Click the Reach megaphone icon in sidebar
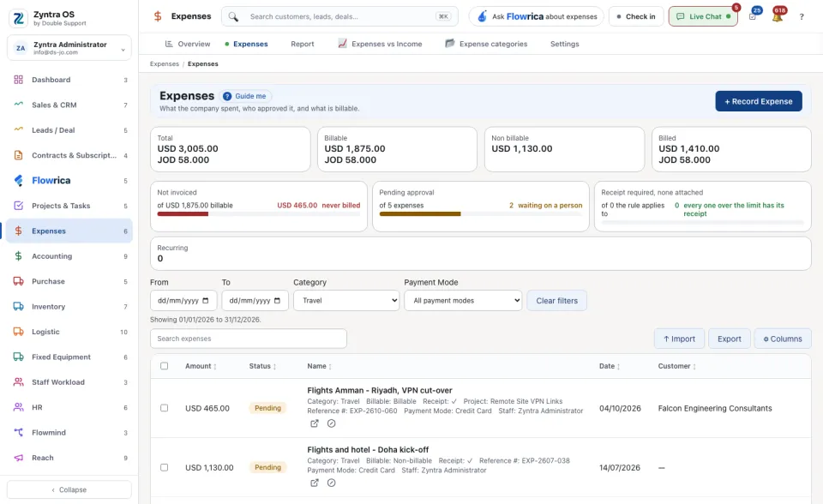Viewport: 823px width, 504px height. pos(18,458)
